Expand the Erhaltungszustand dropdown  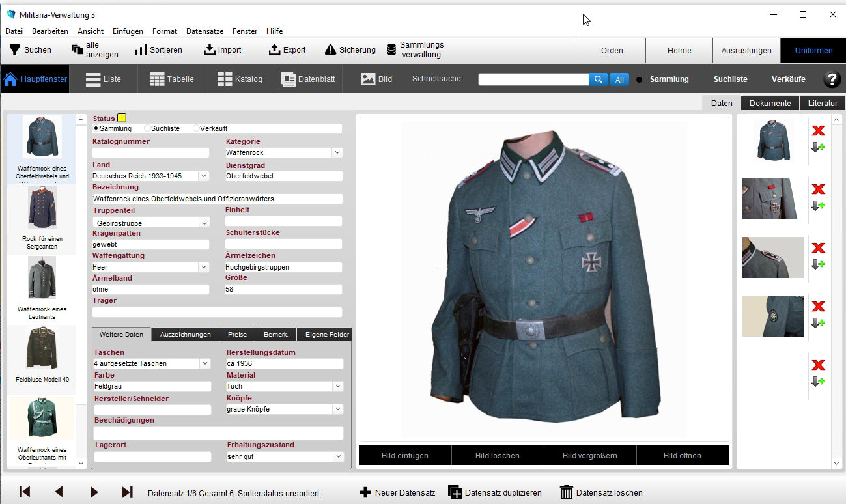(337, 457)
